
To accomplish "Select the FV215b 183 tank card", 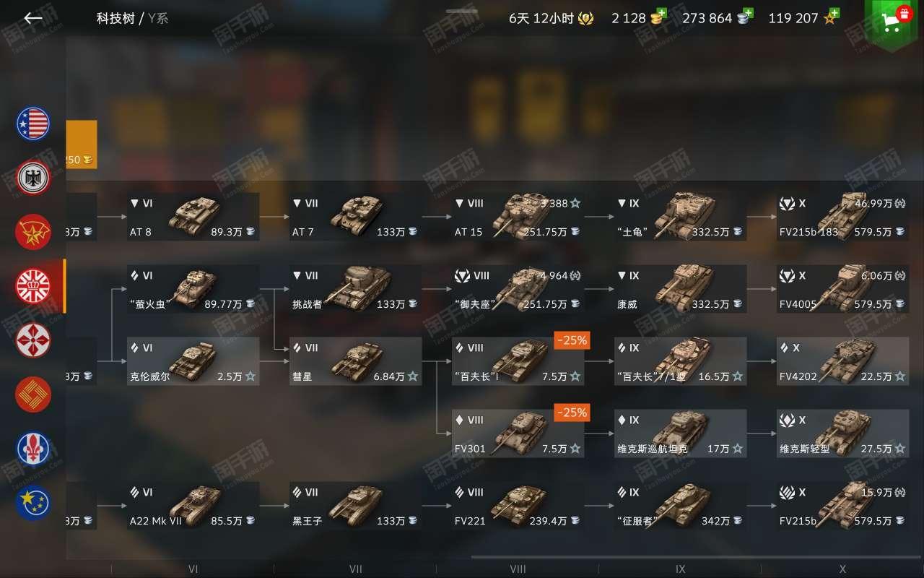I will [x=842, y=217].
